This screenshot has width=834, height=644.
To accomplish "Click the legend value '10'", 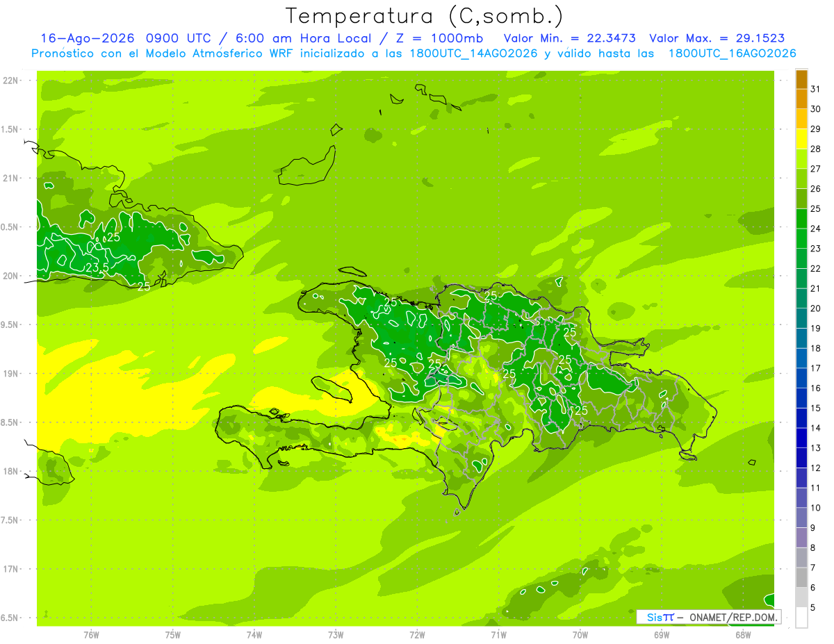I will [x=816, y=508].
